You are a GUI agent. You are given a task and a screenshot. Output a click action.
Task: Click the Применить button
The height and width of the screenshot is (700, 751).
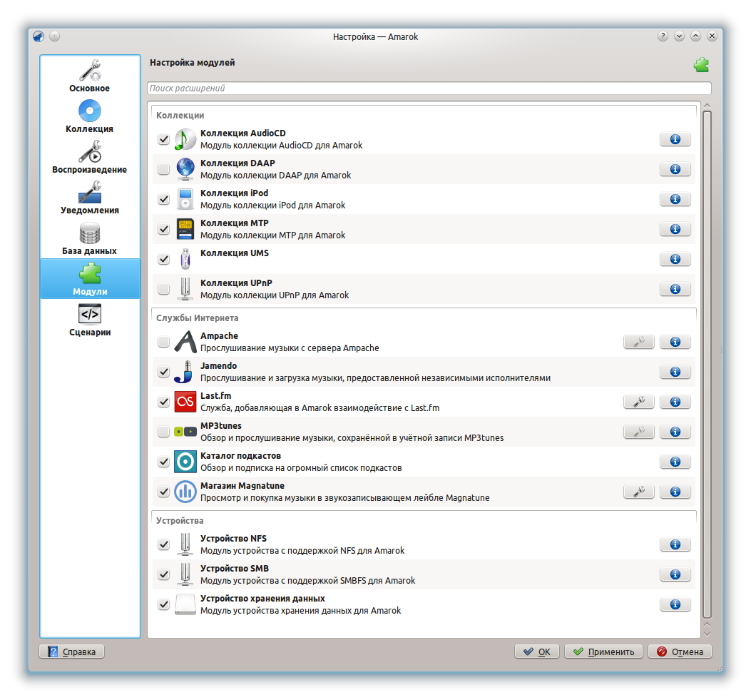click(x=603, y=651)
